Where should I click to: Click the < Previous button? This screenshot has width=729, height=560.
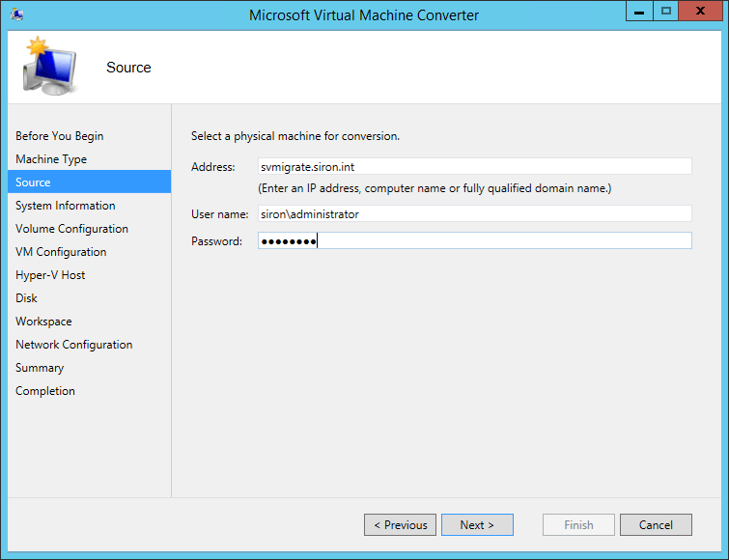coord(400,524)
